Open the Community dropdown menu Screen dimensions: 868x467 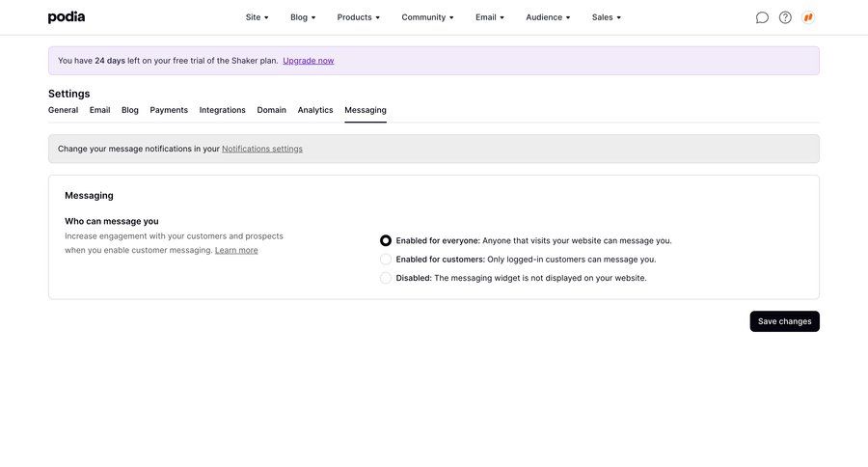[427, 17]
